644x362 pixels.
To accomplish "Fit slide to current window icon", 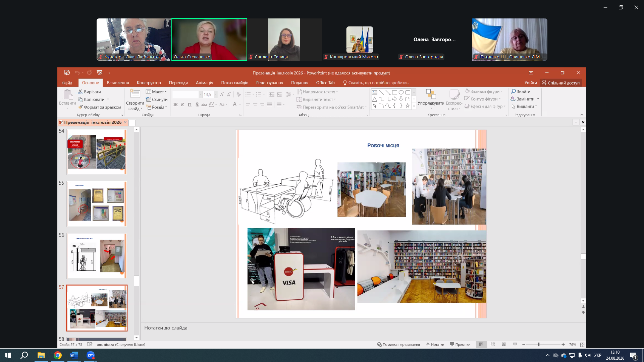I will 582,345.
